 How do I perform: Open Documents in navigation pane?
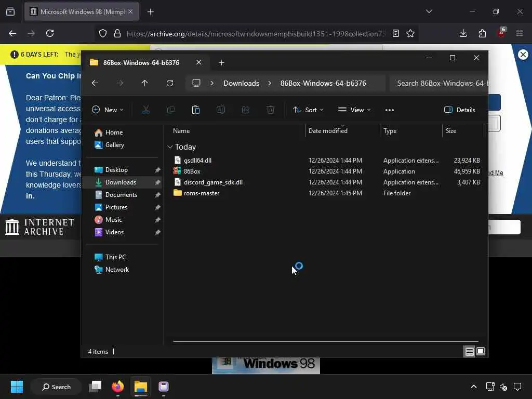click(x=121, y=195)
